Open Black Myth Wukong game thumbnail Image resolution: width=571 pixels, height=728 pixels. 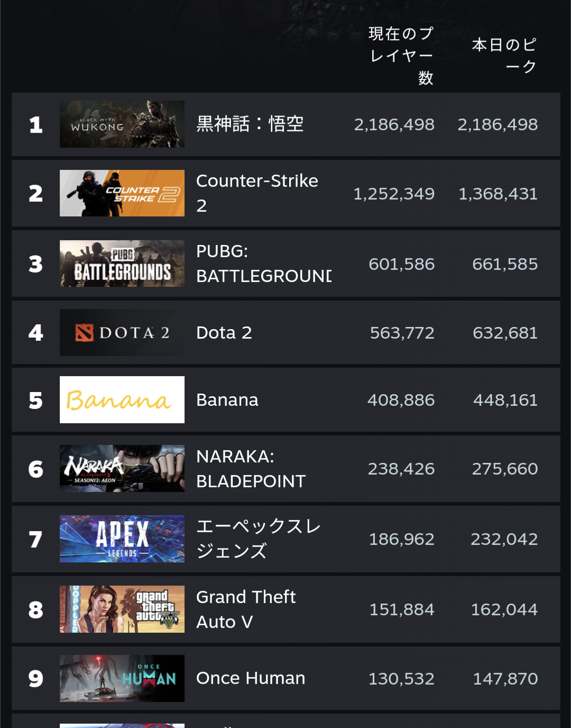[122, 124]
